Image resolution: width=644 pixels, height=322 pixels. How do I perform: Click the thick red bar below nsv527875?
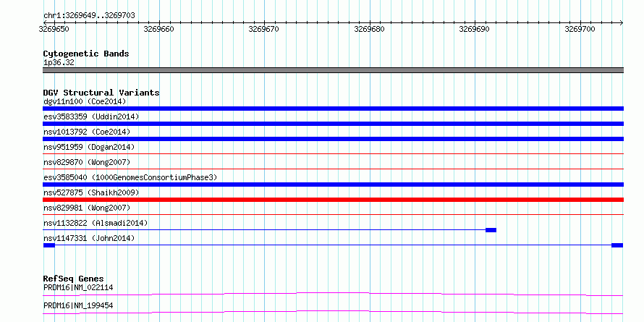333,200
